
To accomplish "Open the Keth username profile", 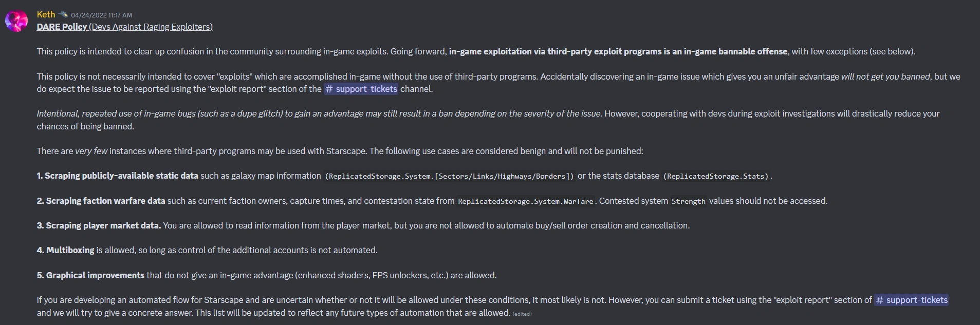I will pos(46,14).
